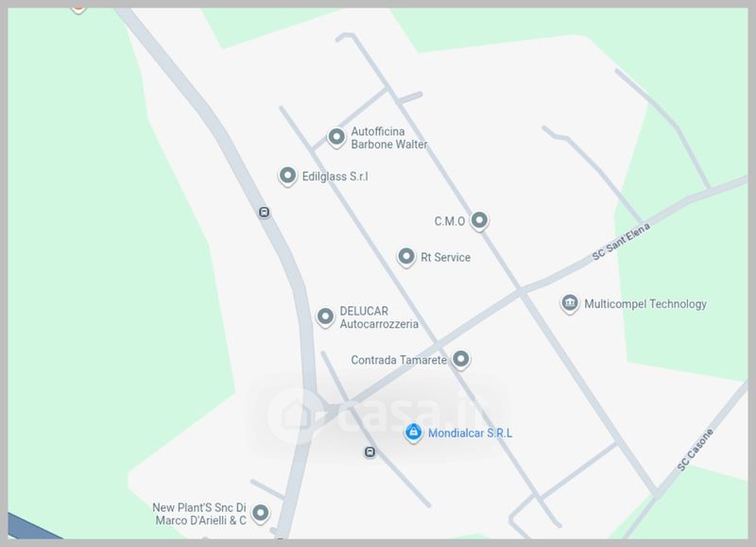Screen dimensions: 756x547
Task: Open the Mondialcar S.R.L text label
Action: pos(470,434)
